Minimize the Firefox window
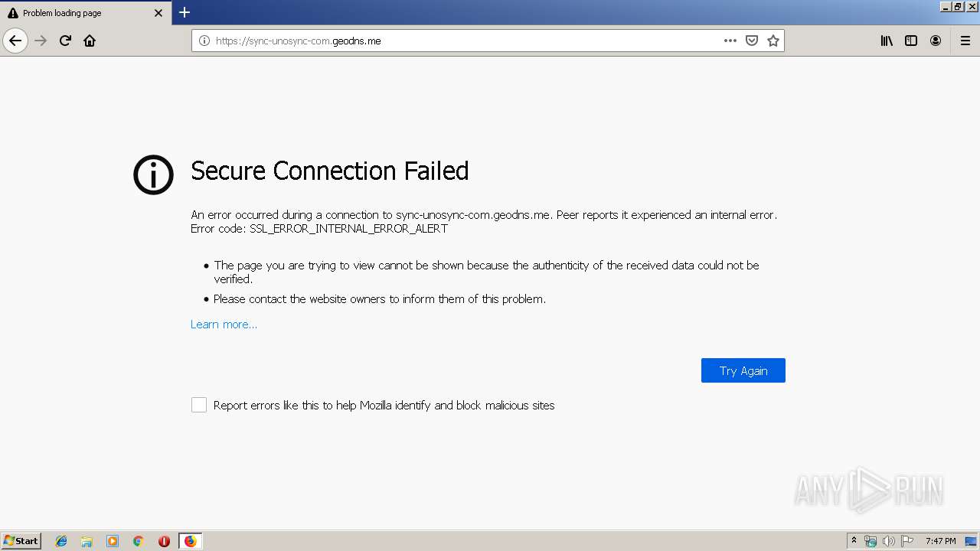The width and height of the screenshot is (980, 551). (x=946, y=6)
